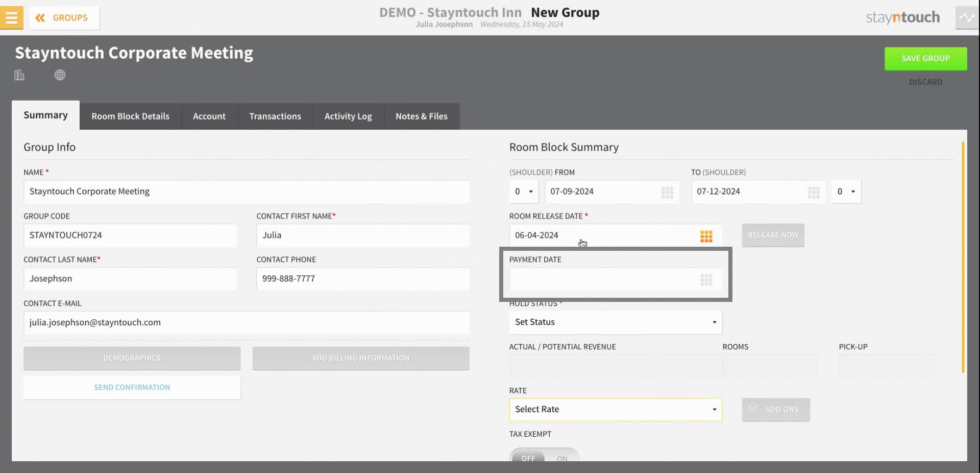Edit the Contact E-mail field
The image size is (980, 473).
click(x=247, y=323)
